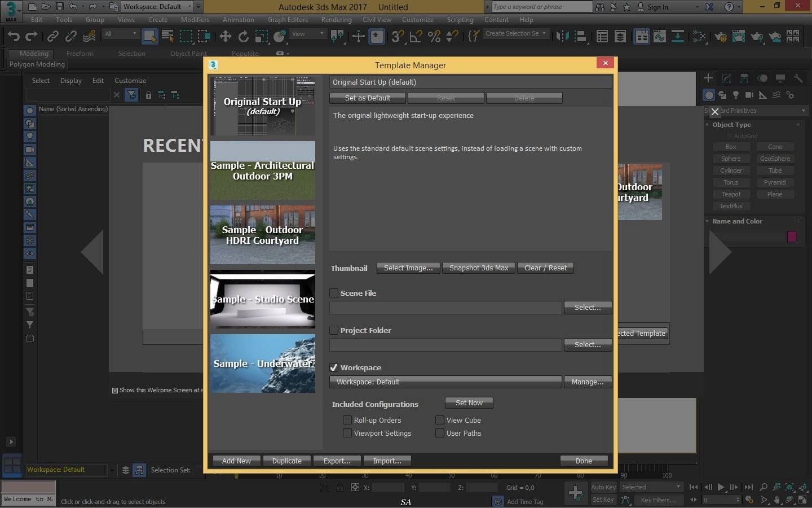Click the Import... button

tap(387, 461)
